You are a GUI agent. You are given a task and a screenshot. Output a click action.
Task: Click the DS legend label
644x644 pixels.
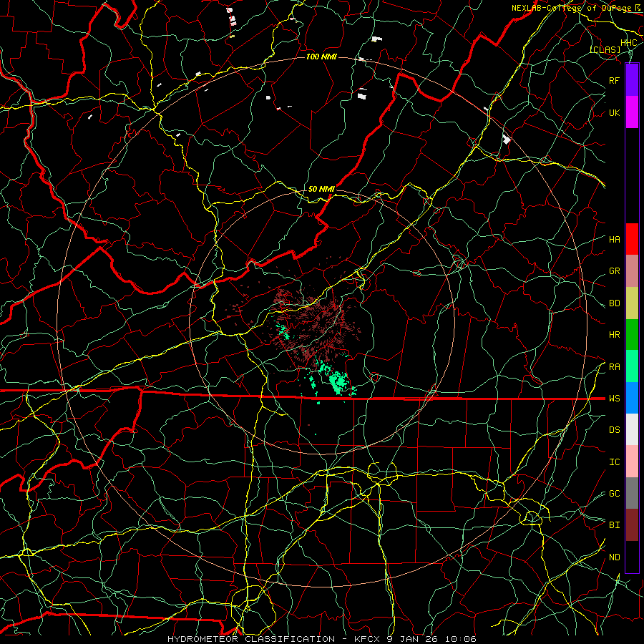point(614,430)
